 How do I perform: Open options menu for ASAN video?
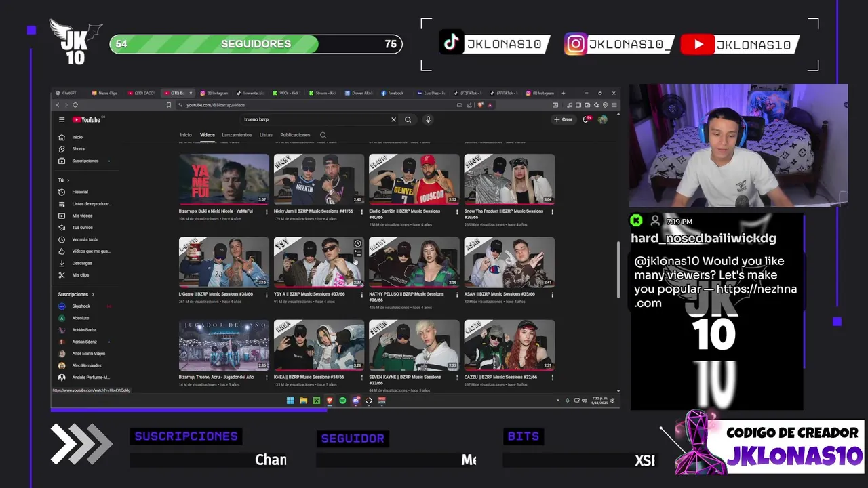[x=552, y=295]
